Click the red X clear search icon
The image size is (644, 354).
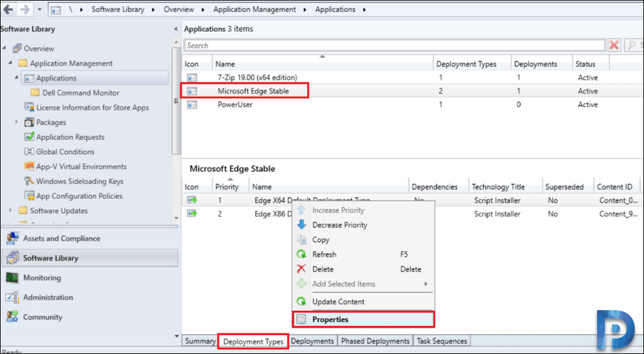[614, 45]
